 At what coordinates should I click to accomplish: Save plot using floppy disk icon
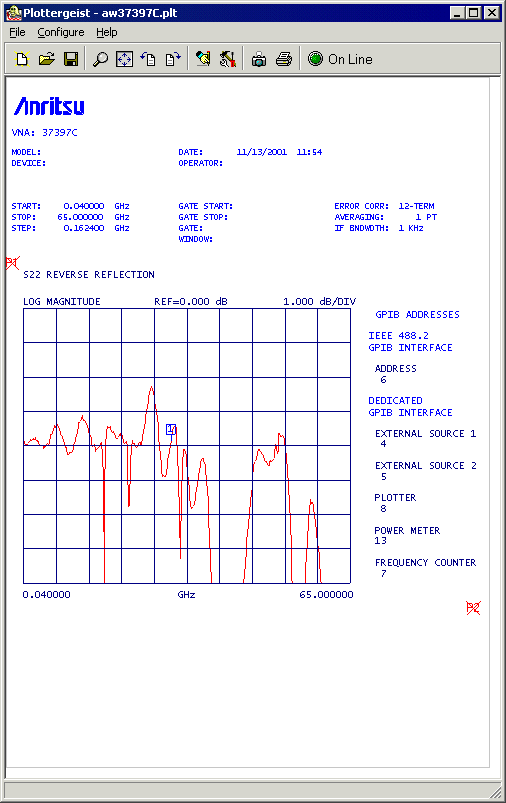71,59
